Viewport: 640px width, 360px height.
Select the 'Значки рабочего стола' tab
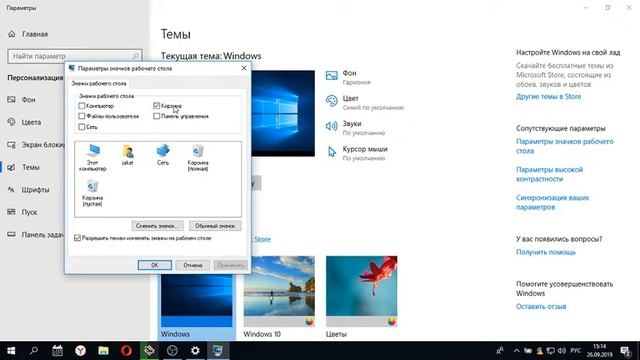click(x=99, y=83)
